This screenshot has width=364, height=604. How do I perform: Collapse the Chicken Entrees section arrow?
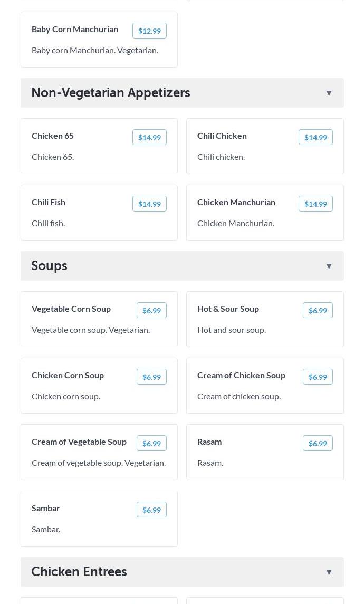pos(329,572)
